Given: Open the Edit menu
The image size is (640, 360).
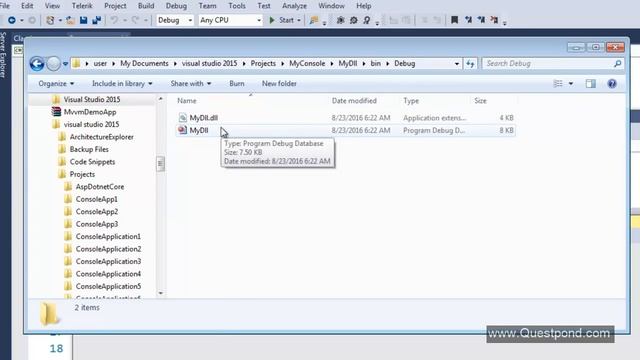Looking at the screenshot, I should [27, 6].
